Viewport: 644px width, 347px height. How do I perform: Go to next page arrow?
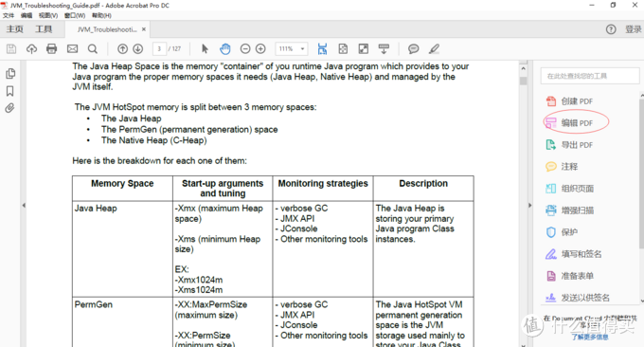(x=138, y=49)
